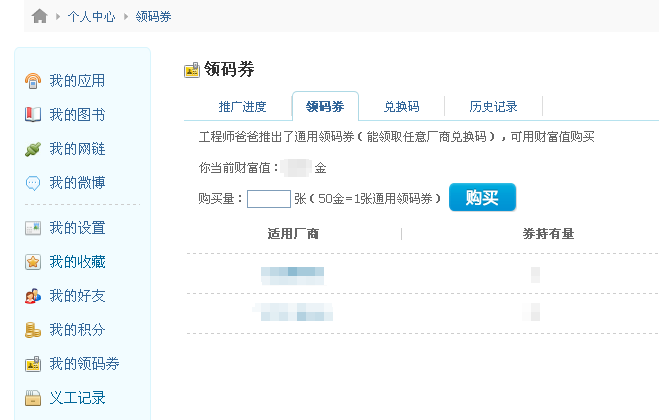659x420 pixels.
Task: Switch to the 兑换码 tab
Action: pos(401,107)
